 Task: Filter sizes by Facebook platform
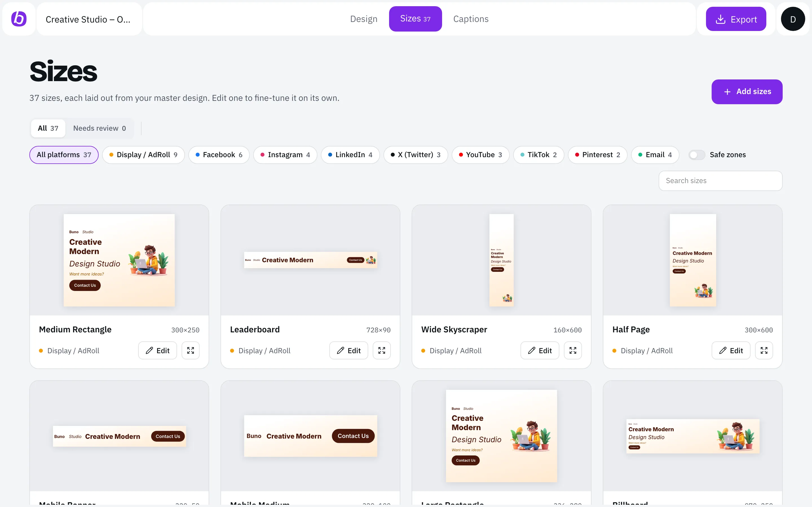click(x=219, y=155)
